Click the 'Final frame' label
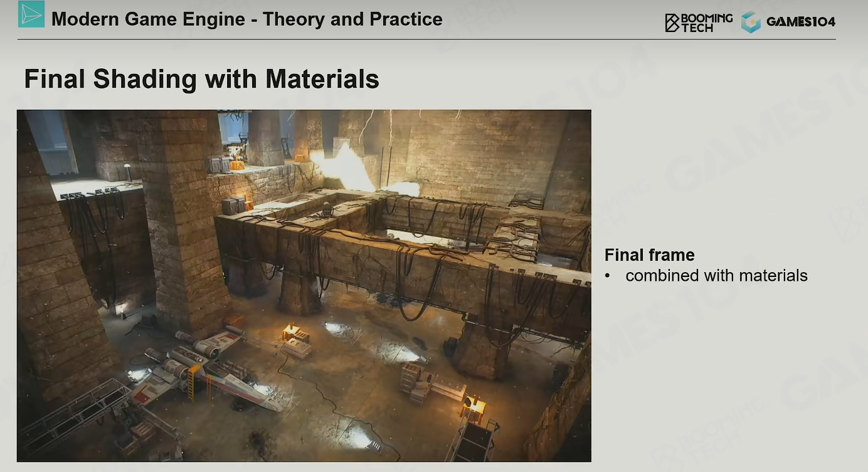 point(650,255)
